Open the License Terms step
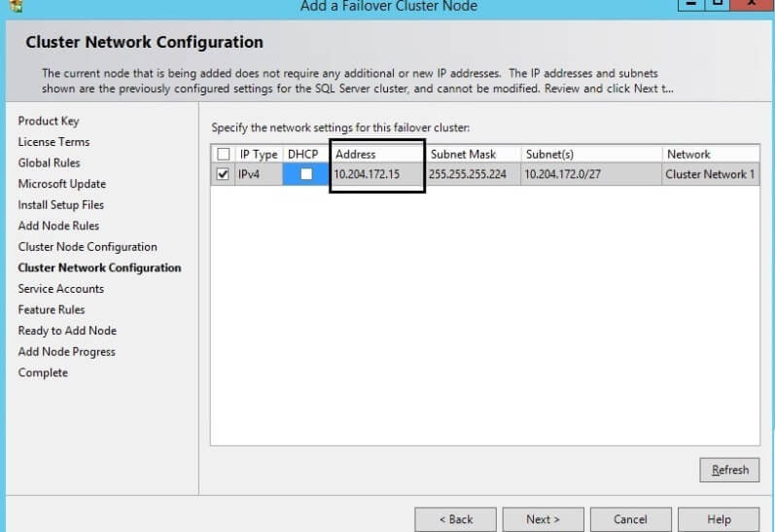 [x=53, y=142]
